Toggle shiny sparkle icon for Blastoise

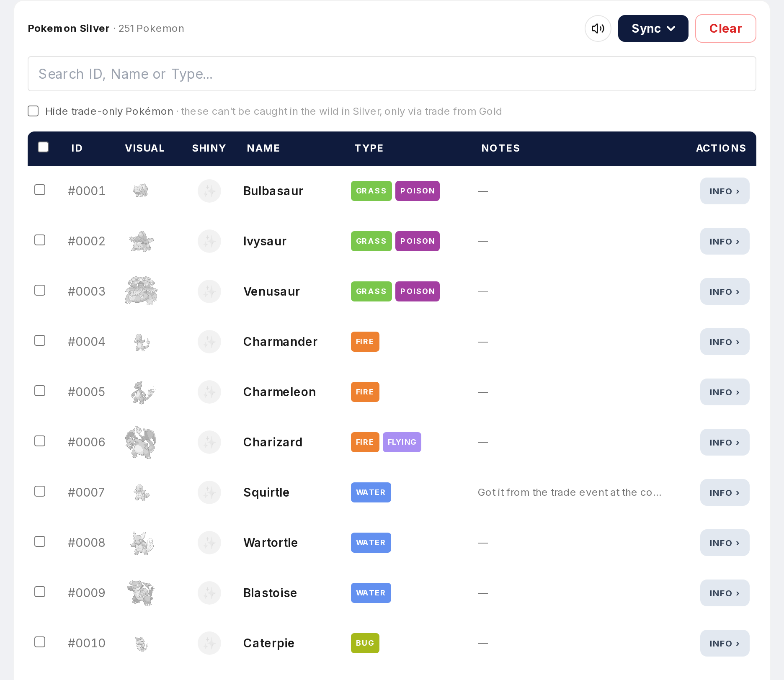coord(209,593)
